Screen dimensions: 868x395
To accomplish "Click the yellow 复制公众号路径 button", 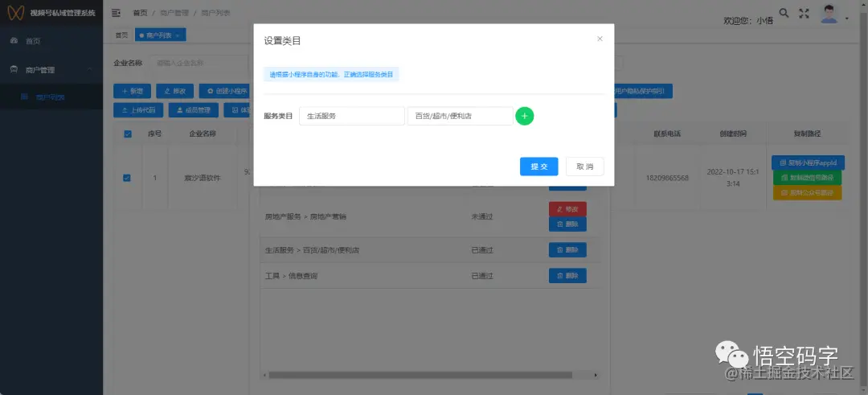I will click(807, 193).
